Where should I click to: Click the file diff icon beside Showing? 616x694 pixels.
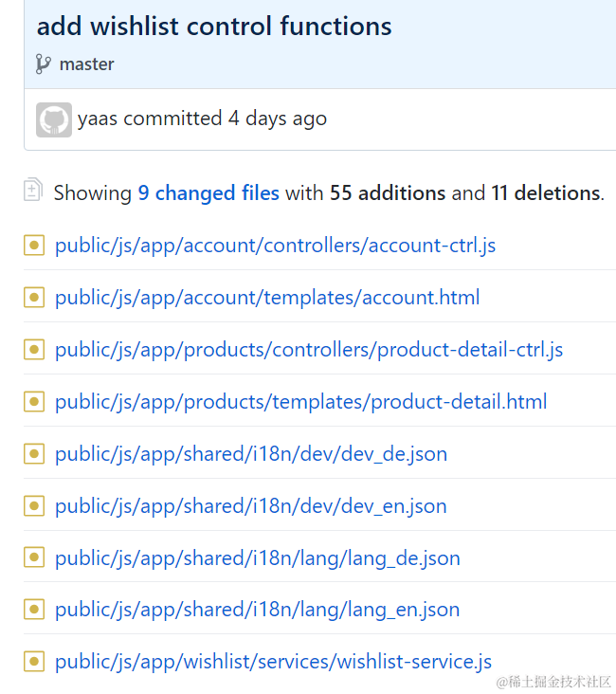click(x=33, y=191)
